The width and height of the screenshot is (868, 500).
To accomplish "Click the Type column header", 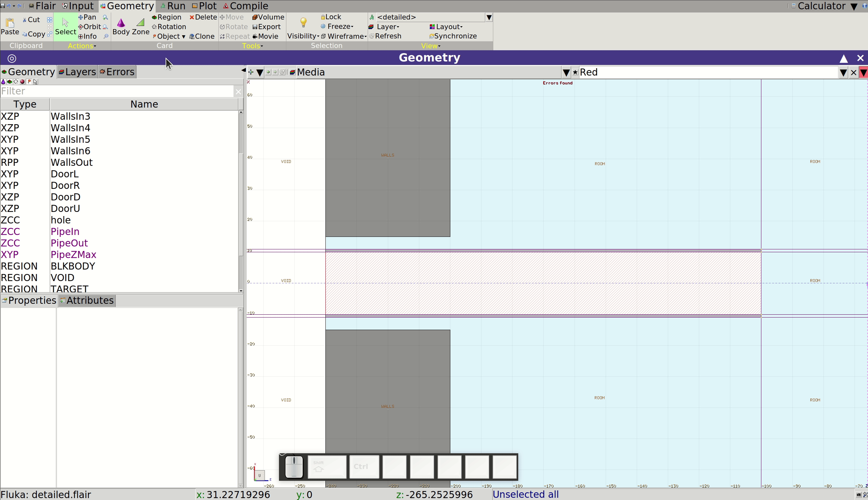I will click(25, 104).
